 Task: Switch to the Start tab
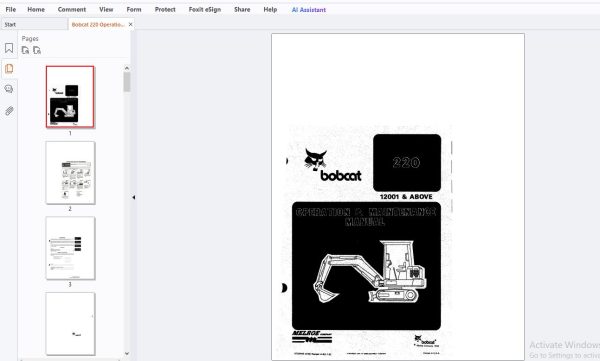(10, 25)
